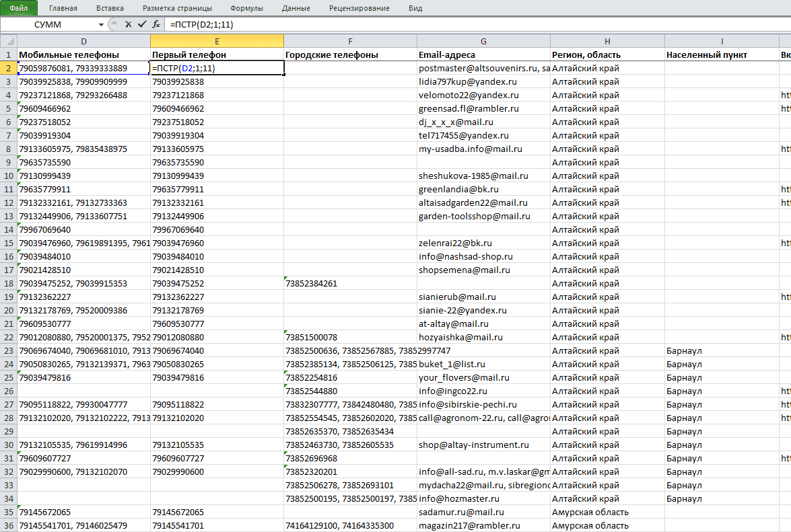This screenshot has height=532, width=791.
Task: Click the header cell Населенный пункт
Action: click(722, 54)
